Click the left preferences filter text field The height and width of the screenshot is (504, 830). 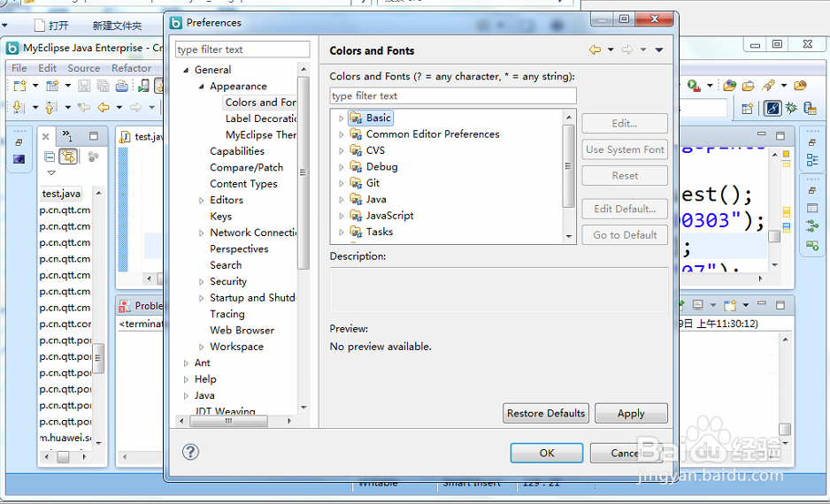[x=242, y=50]
